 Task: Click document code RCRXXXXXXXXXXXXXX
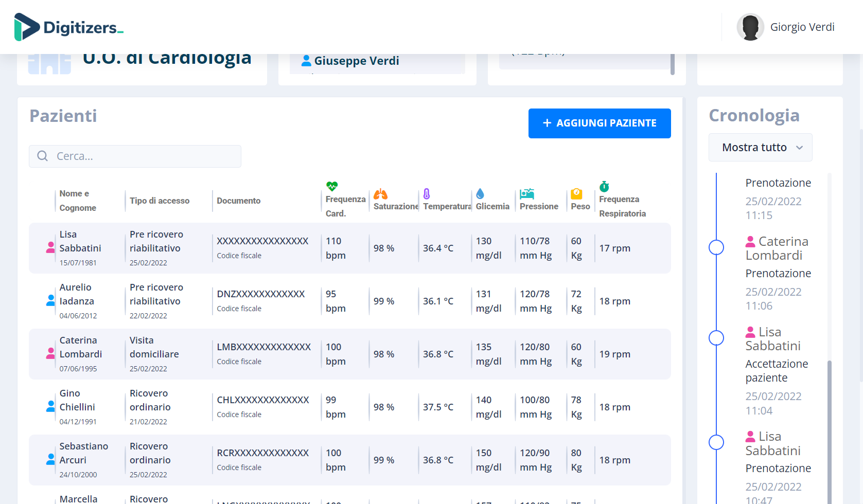[x=263, y=453]
